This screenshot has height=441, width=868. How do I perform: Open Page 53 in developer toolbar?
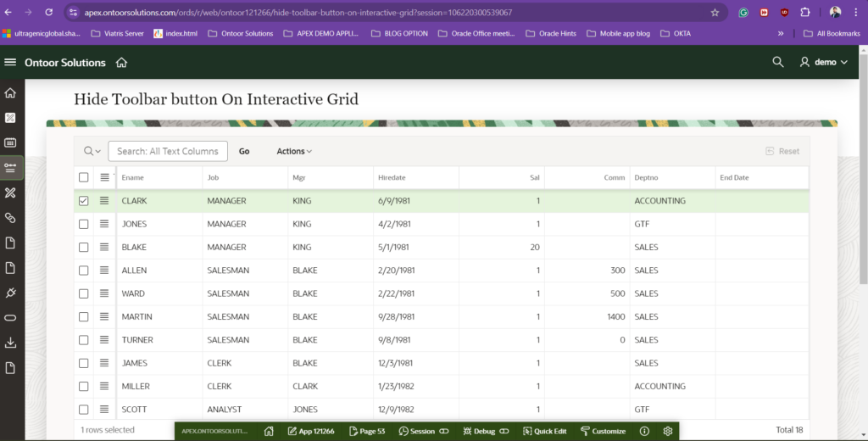[366, 431]
